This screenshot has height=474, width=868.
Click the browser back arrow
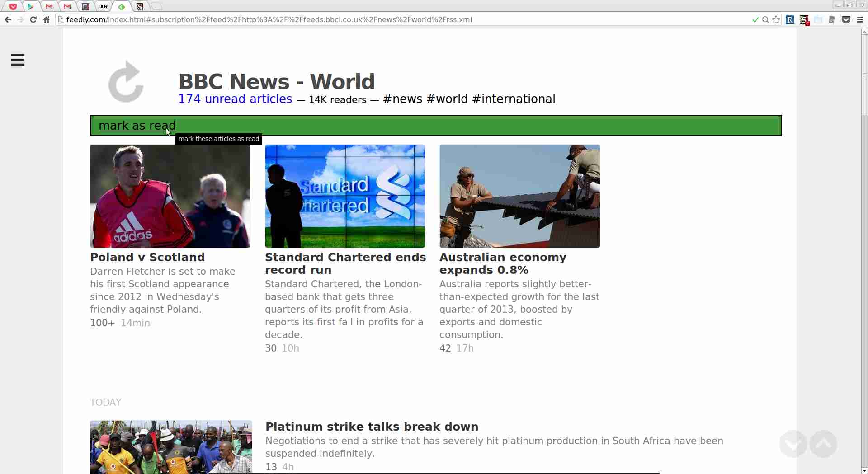tap(8, 19)
